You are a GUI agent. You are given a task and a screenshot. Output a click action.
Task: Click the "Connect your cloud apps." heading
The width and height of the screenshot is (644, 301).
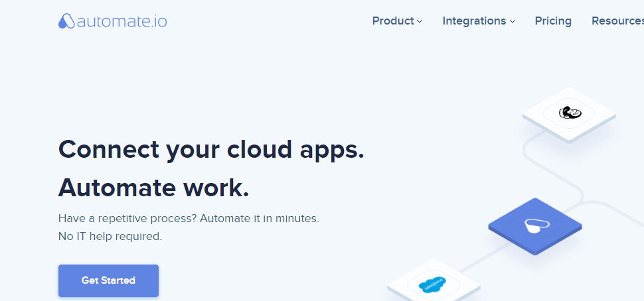(211, 149)
